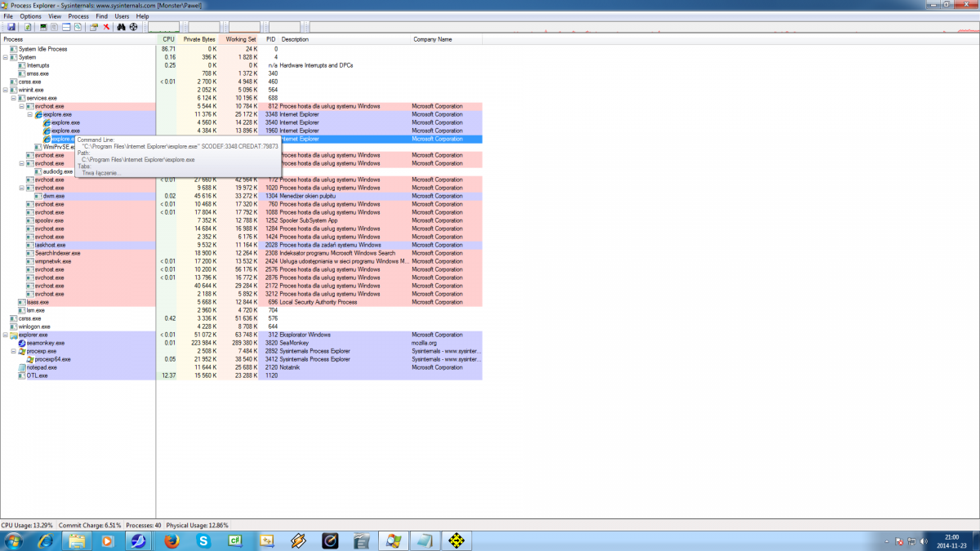Click the Save toolbar icon
Image resolution: width=980 pixels, height=551 pixels.
click(x=11, y=27)
